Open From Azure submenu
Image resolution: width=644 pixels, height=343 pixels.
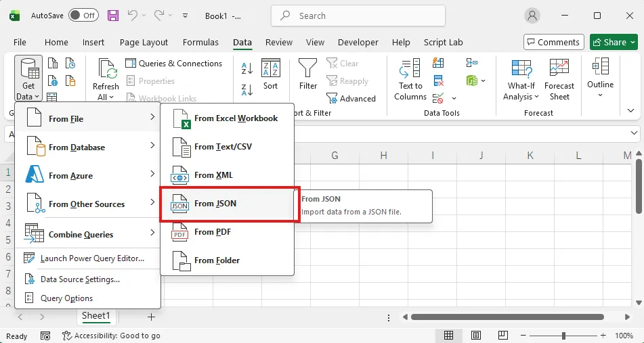[87, 175]
